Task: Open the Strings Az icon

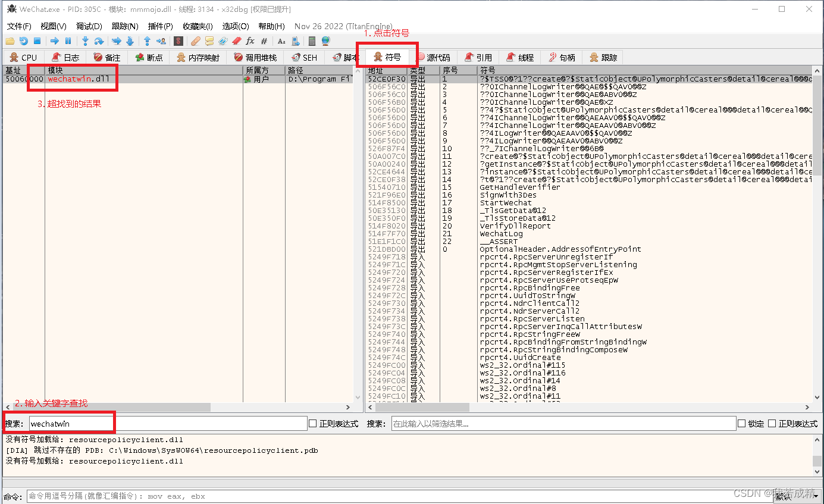Action: pyautogui.click(x=281, y=41)
